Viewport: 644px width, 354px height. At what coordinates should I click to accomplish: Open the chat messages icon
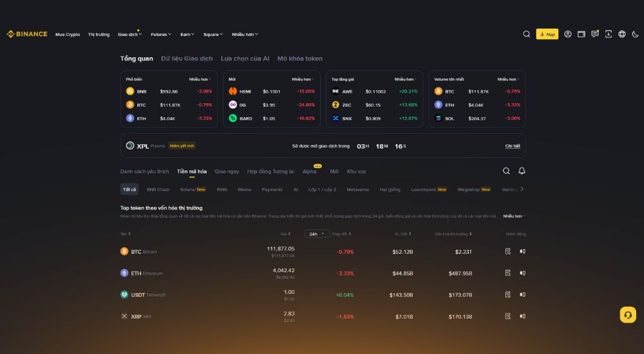[594, 34]
